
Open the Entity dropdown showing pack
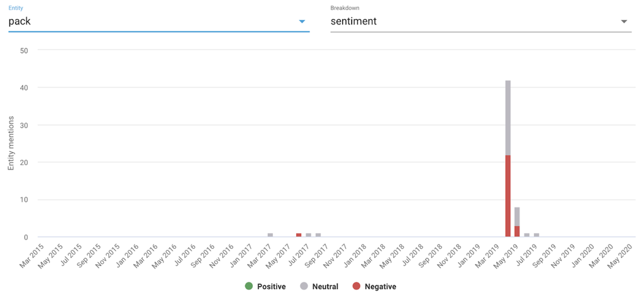(151, 21)
